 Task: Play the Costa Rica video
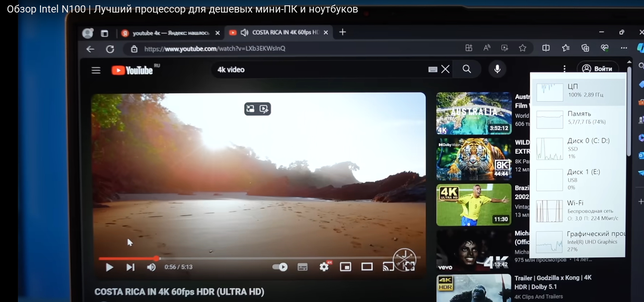pos(109,267)
